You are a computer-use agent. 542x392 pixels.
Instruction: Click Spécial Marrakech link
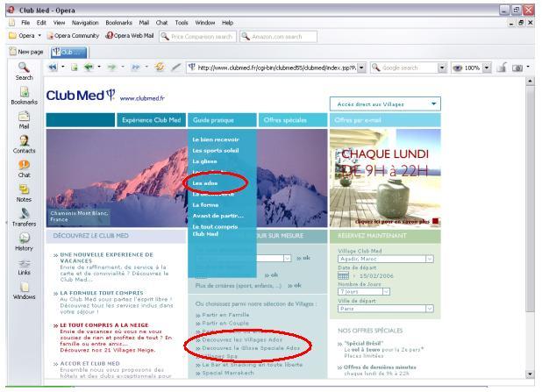pos(228,373)
